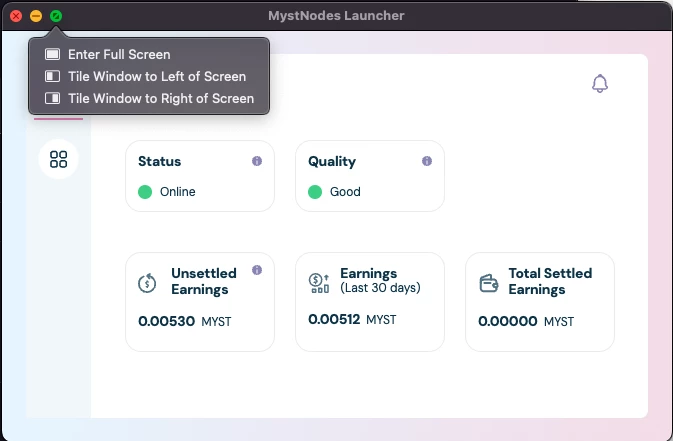Image resolution: width=673 pixels, height=441 pixels.
Task: Click the Good quality text
Action: 345,192
